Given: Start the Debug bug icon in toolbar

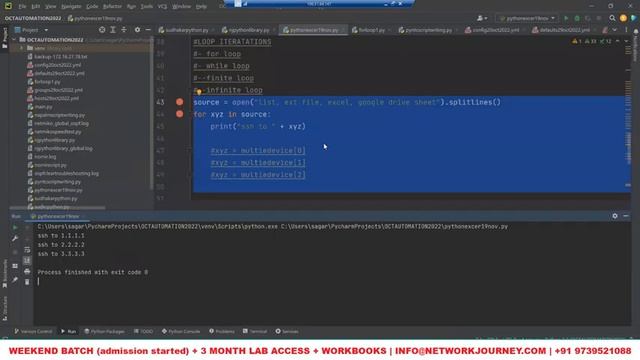Looking at the screenshot, I should (577, 18).
